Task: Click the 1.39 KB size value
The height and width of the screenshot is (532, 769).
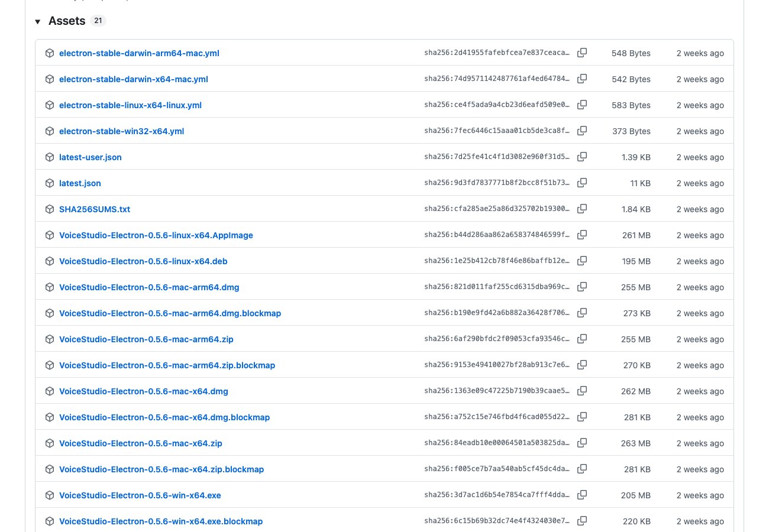Action: click(x=635, y=157)
